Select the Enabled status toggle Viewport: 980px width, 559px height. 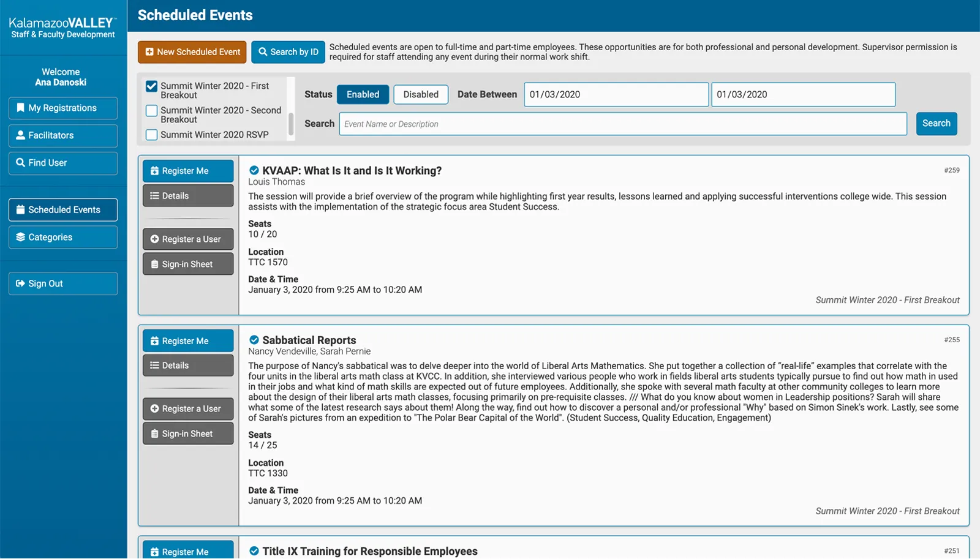tap(363, 94)
